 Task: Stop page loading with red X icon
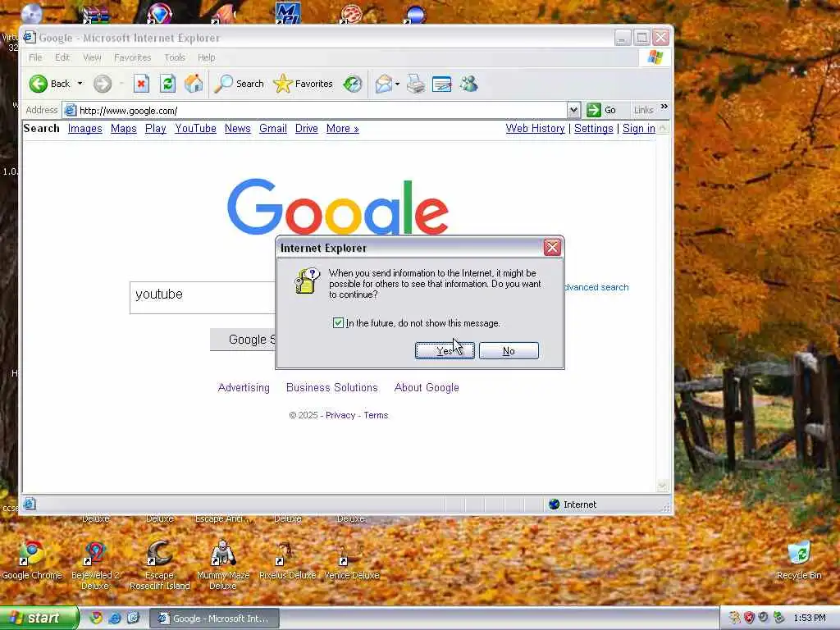pyautogui.click(x=141, y=84)
